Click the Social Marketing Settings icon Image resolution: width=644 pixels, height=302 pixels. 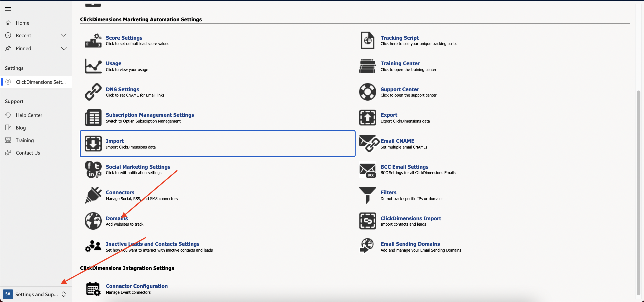(93, 169)
